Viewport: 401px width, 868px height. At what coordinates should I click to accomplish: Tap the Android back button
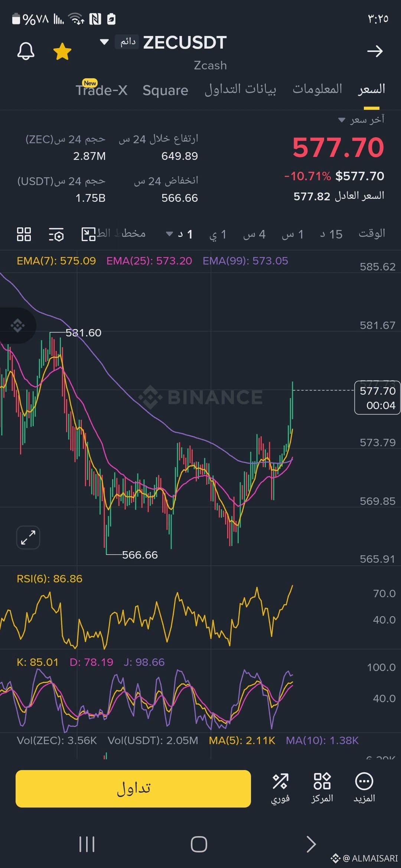(311, 845)
